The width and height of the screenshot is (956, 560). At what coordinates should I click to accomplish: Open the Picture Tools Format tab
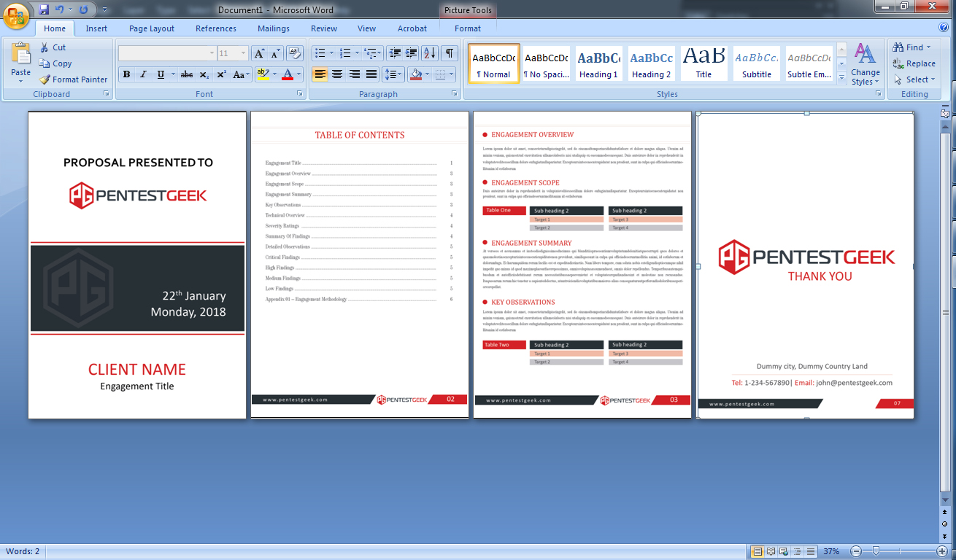[x=467, y=28]
